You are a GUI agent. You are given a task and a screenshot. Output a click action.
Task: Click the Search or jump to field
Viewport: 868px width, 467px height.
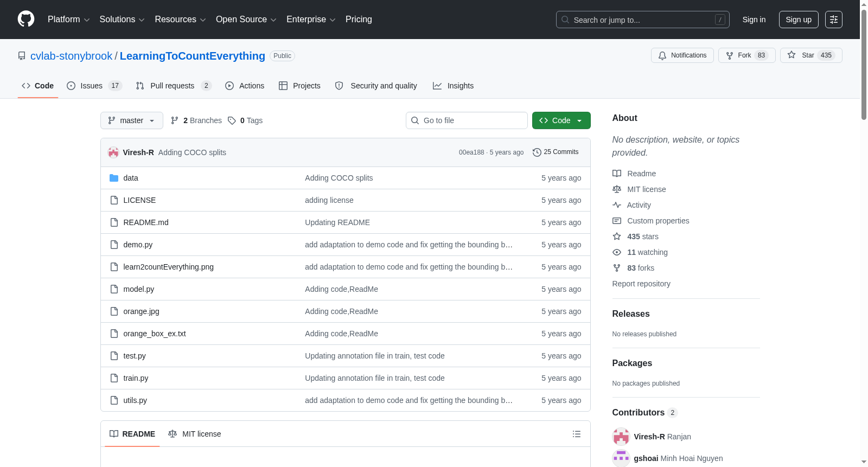point(643,20)
